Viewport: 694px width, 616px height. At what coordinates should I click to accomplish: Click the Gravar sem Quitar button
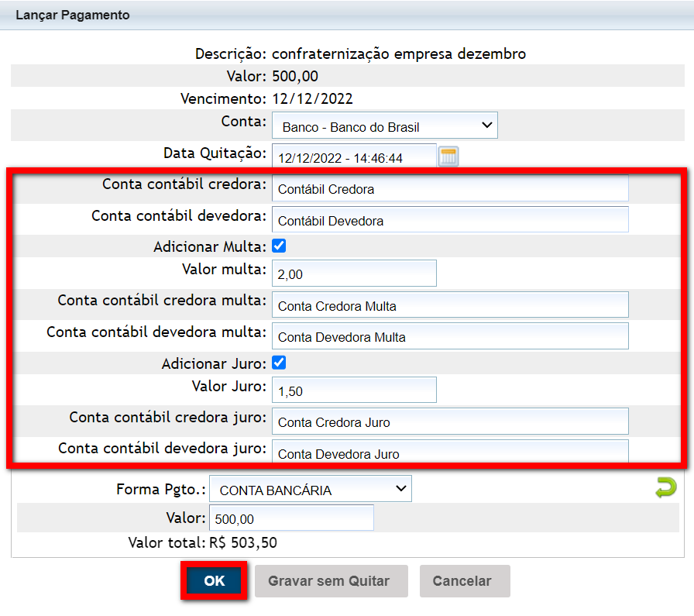(x=331, y=581)
